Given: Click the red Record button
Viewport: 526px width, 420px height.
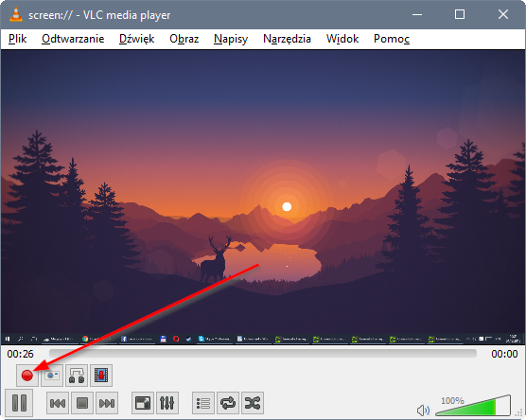Looking at the screenshot, I should (27, 376).
